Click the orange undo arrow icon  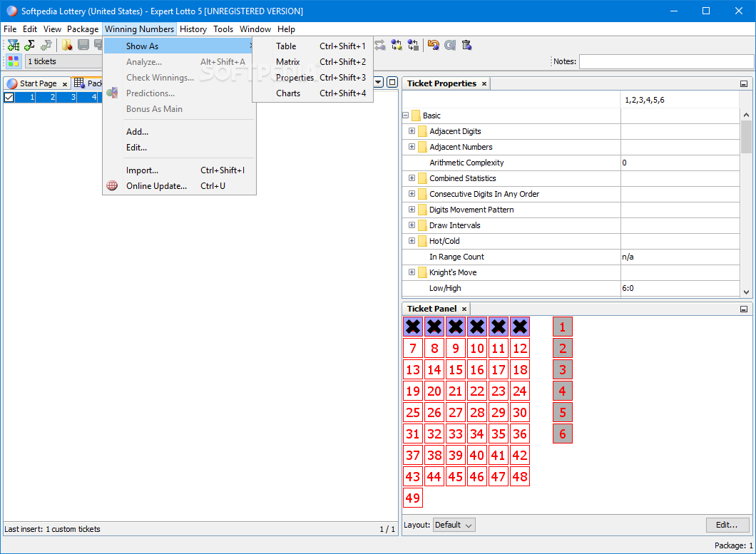(434, 46)
